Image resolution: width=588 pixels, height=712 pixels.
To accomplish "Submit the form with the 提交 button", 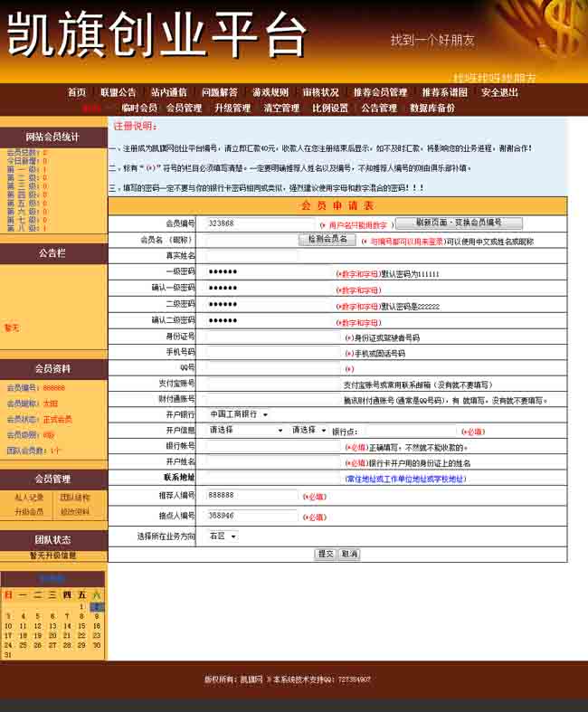I will point(325,554).
